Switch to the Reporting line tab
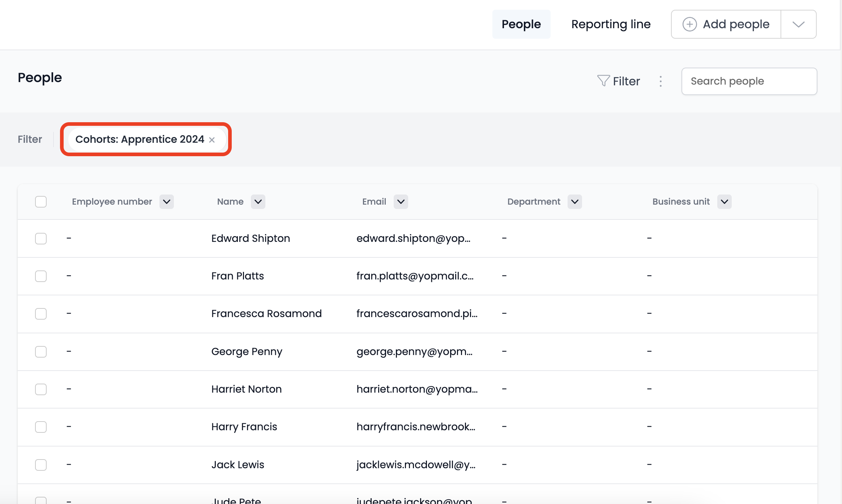 [x=611, y=24]
